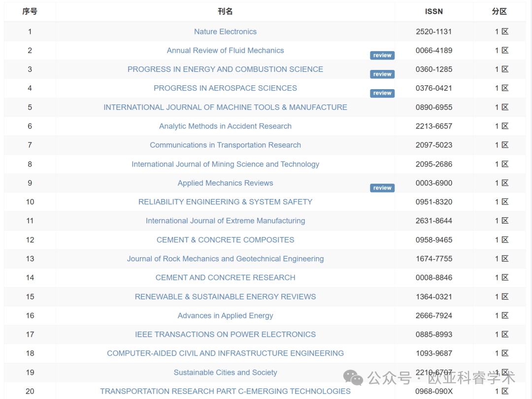Click row number 10 in 序号 column
The height and width of the screenshot is (399, 532).
click(30, 202)
